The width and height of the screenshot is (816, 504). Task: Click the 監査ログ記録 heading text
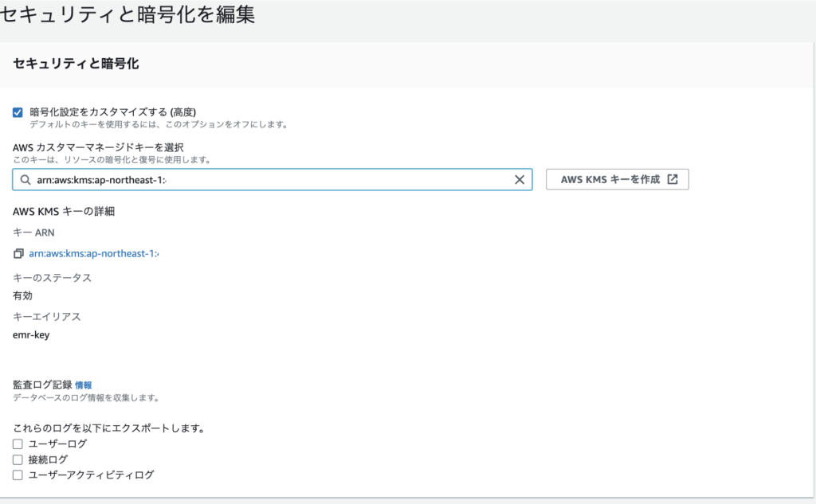[42, 385]
